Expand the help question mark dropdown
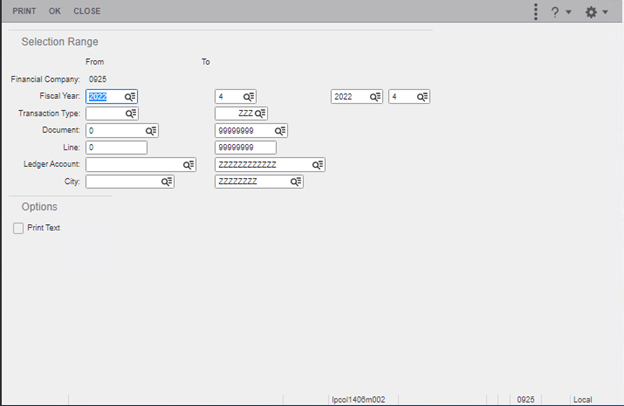Image resolution: width=624 pixels, height=406 pixels. pos(560,11)
